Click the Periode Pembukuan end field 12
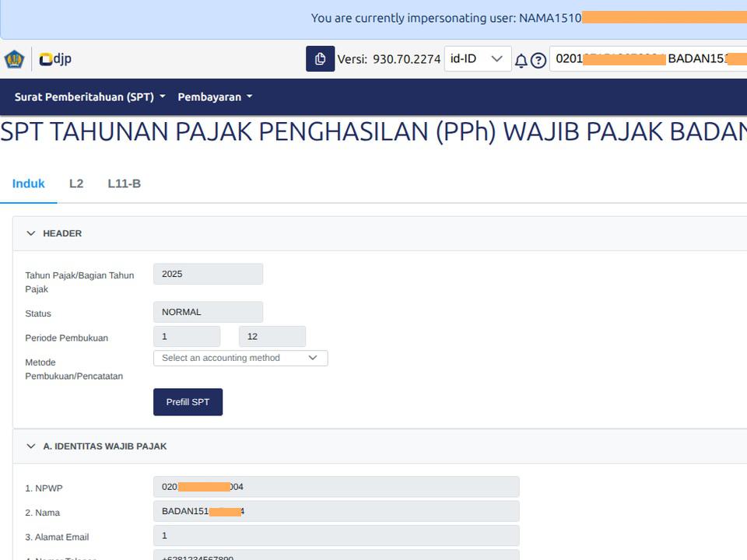Viewport: 747px width, 560px height. (x=272, y=337)
